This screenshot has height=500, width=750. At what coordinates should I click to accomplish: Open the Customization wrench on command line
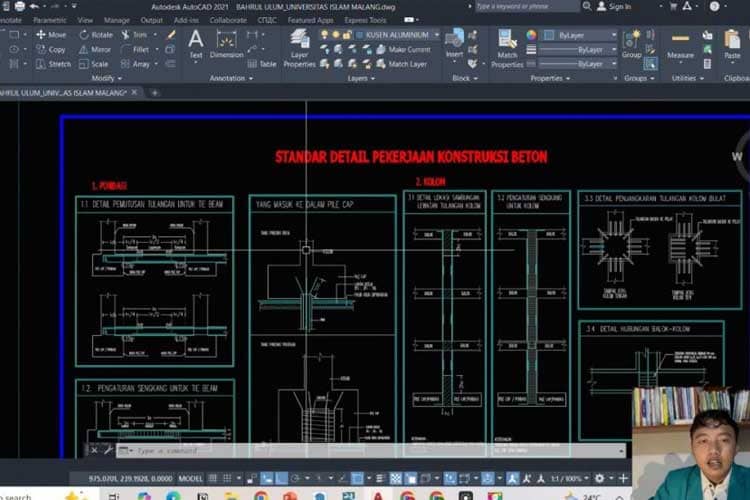click(108, 450)
